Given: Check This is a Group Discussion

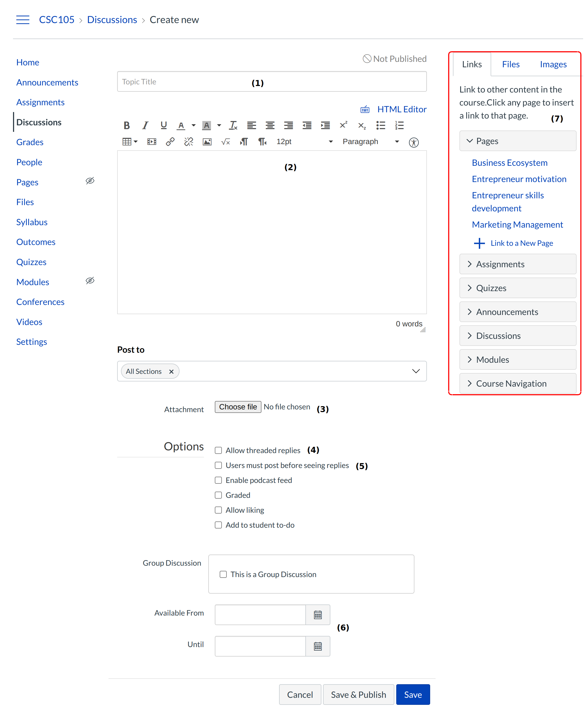Looking at the screenshot, I should pyautogui.click(x=223, y=574).
